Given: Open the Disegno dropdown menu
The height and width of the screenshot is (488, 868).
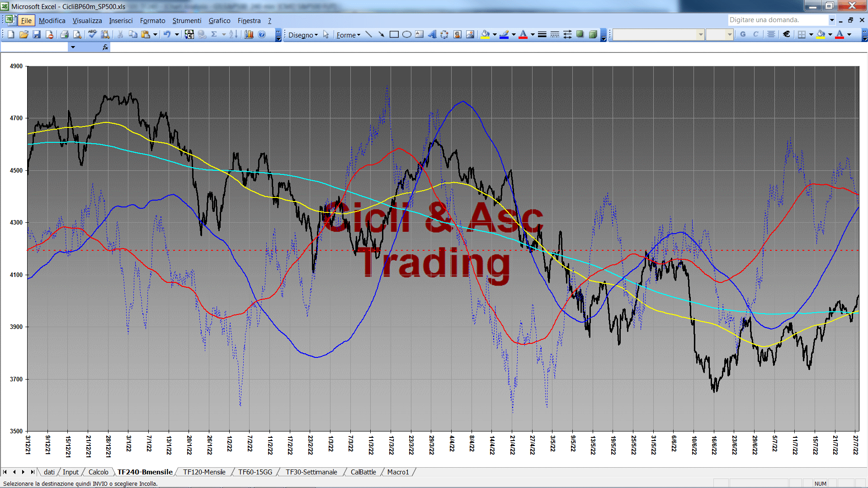Looking at the screenshot, I should [303, 35].
